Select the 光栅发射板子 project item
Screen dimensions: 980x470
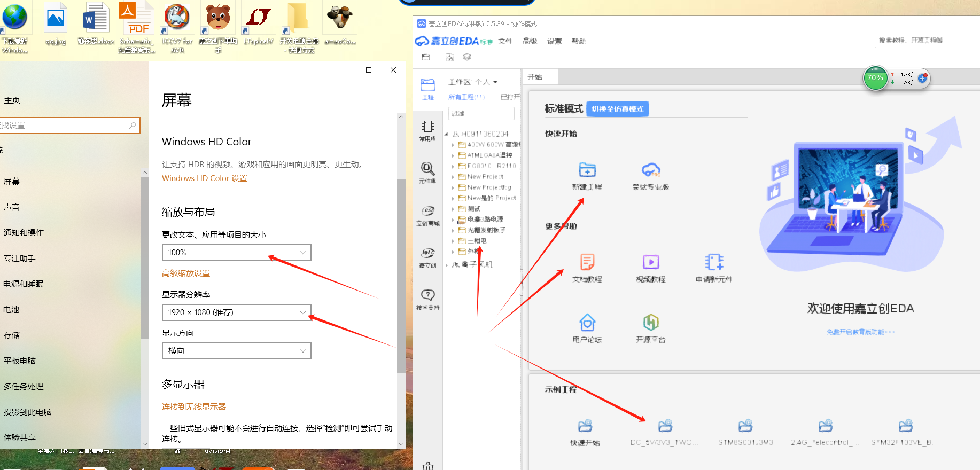481,230
